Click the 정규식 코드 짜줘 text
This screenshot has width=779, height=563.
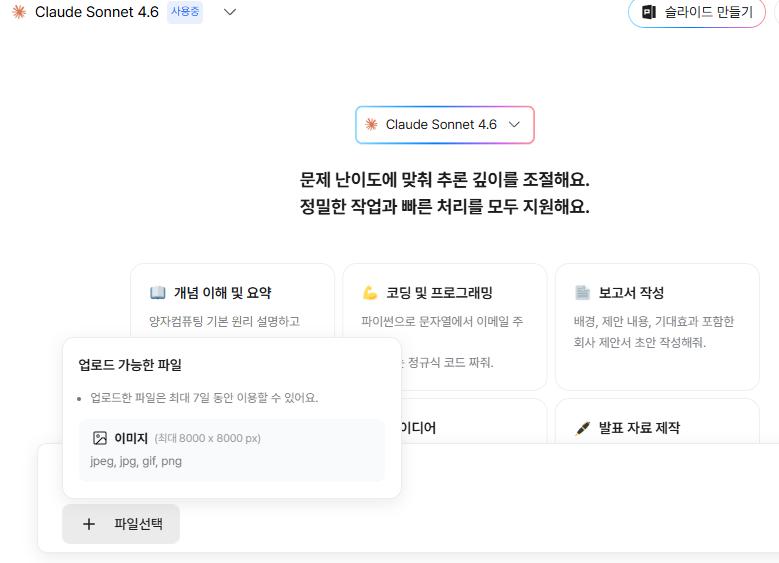(451, 363)
